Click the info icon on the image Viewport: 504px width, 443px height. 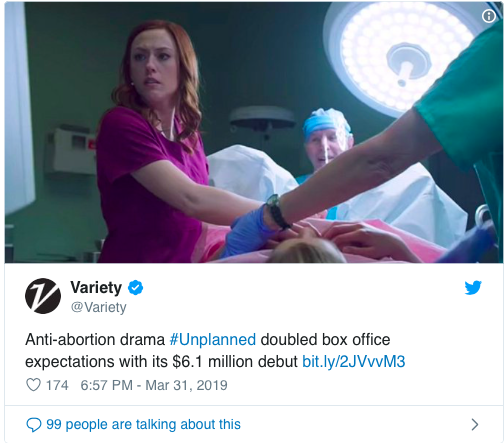pyautogui.click(x=489, y=16)
